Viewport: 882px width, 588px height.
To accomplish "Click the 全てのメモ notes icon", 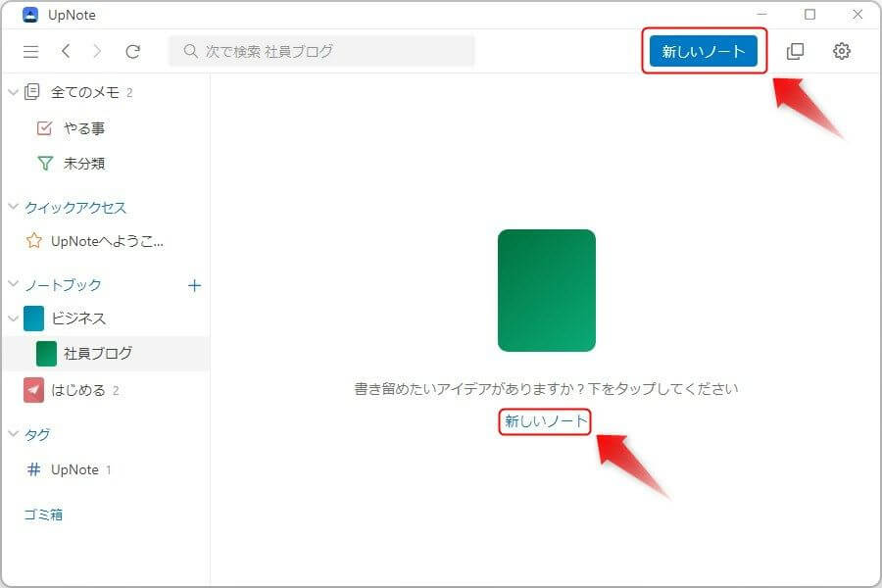I will click(x=32, y=92).
